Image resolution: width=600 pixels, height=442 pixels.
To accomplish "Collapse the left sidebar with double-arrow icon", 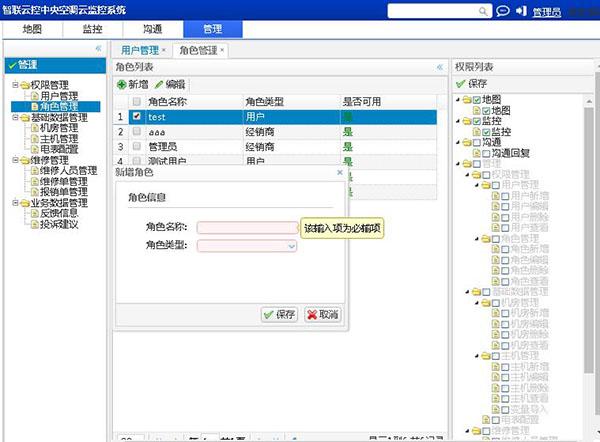I will [98, 48].
